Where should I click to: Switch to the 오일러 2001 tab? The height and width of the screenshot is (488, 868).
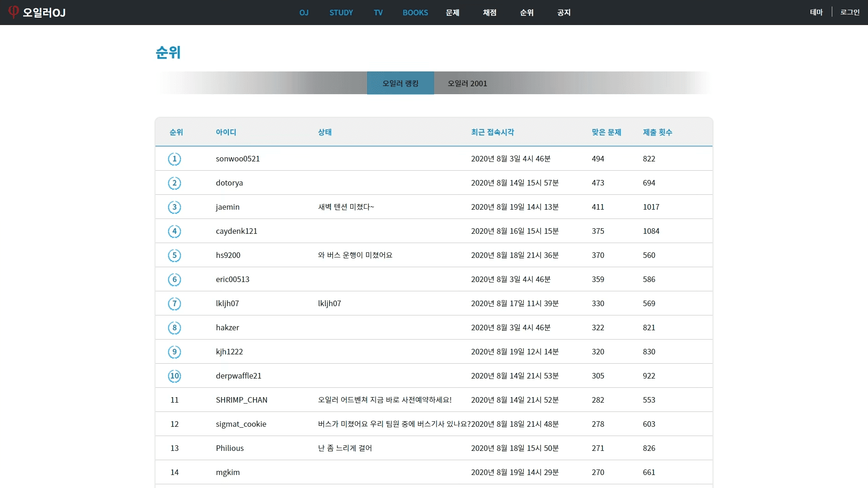click(467, 83)
